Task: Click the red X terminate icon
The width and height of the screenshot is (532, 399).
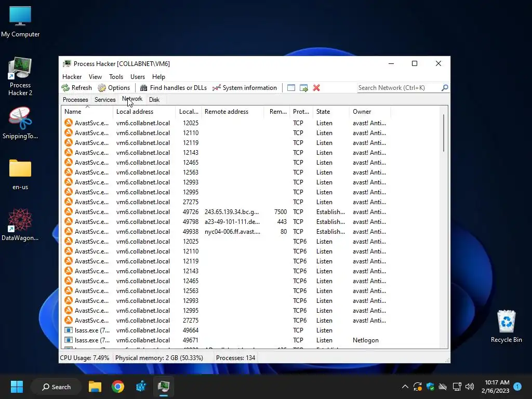Action: click(316, 88)
